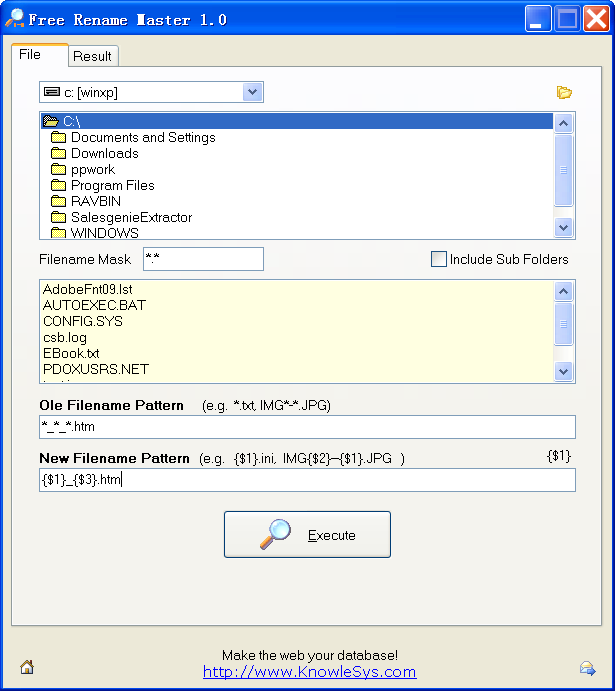Screen dimensions: 615x691
Task: Select AUTOEXEC.BAT in the file list
Action: pyautogui.click(x=94, y=305)
